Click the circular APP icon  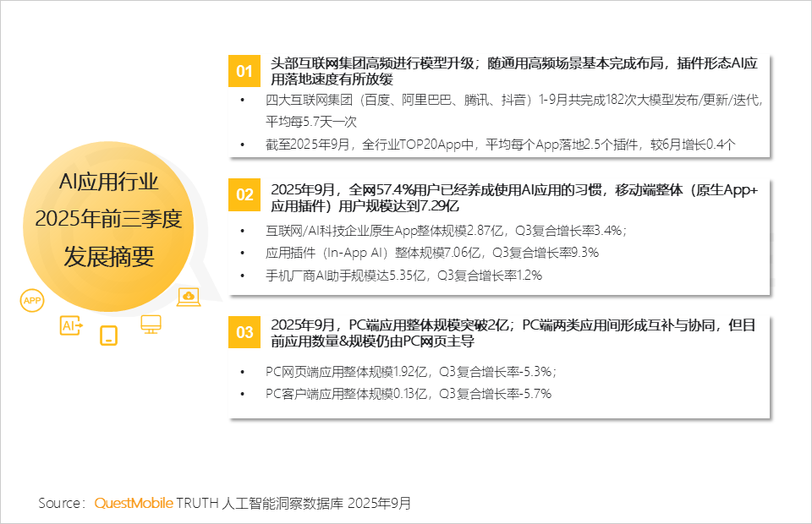coord(33,300)
